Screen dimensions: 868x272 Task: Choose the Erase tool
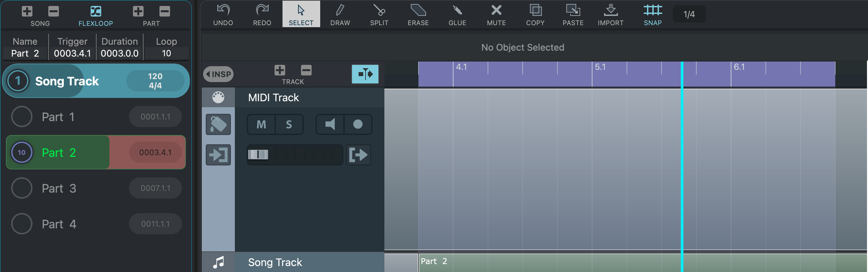[418, 15]
